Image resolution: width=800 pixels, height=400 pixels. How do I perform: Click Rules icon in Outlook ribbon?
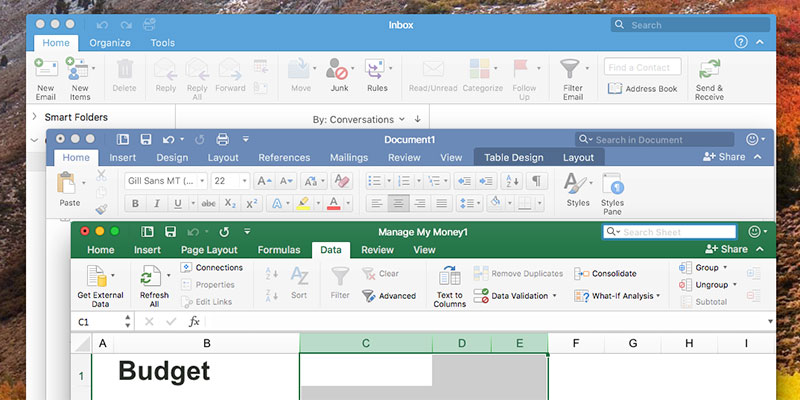click(375, 68)
